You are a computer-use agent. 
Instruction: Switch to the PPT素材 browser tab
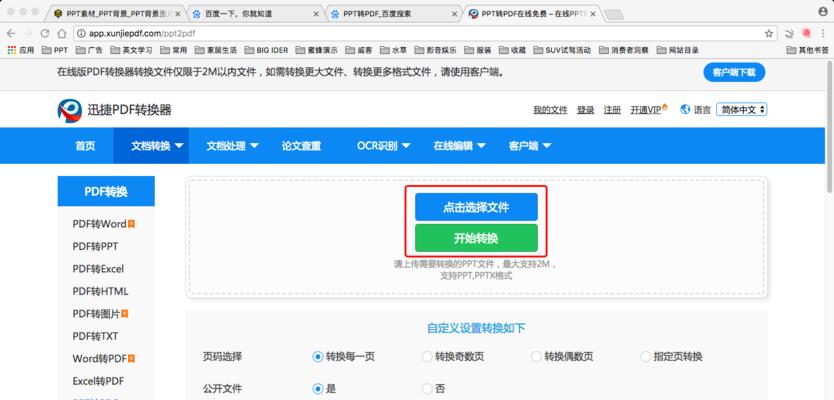(117, 14)
